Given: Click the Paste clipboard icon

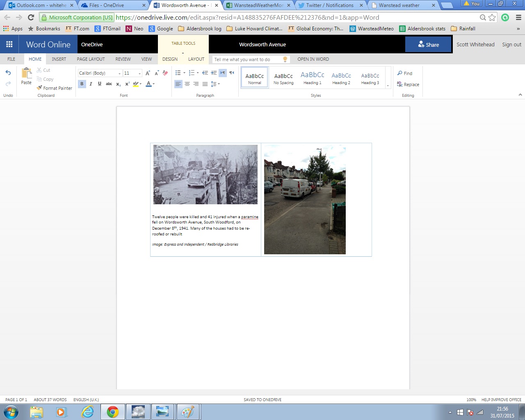Looking at the screenshot, I should (x=26, y=74).
